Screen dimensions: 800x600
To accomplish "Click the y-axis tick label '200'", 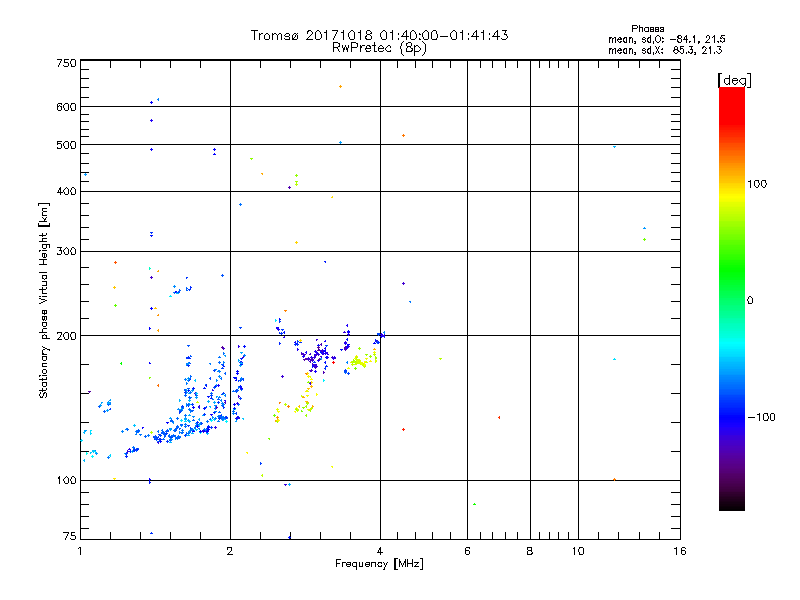I will (66, 336).
